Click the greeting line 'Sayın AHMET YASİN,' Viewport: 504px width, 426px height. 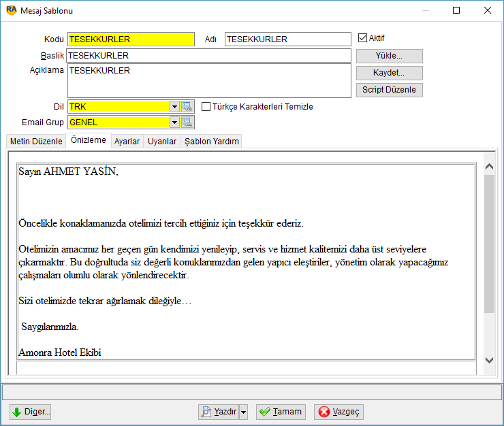click(69, 171)
